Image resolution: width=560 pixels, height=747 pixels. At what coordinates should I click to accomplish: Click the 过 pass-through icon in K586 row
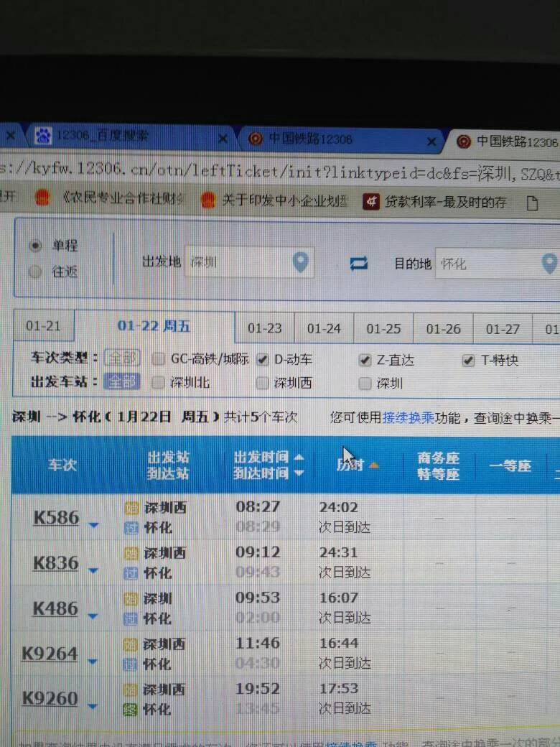click(131, 529)
